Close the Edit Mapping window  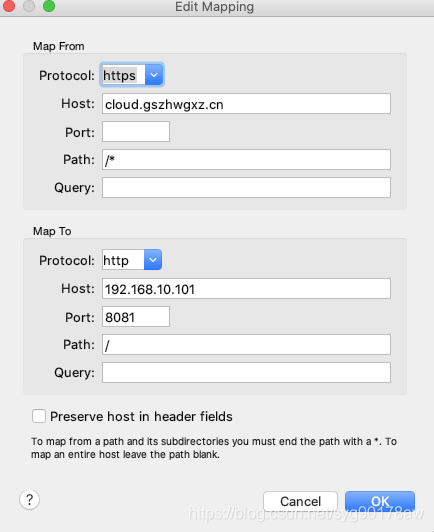click(x=9, y=6)
